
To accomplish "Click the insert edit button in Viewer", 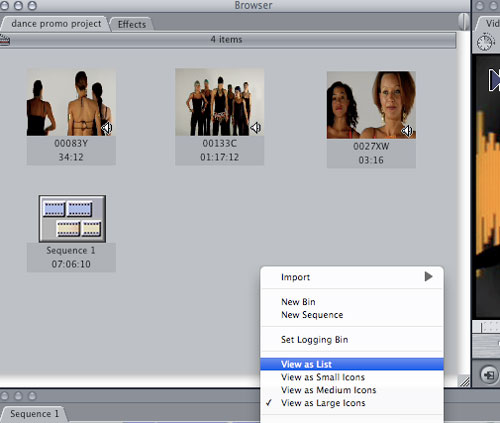I will coord(489,375).
